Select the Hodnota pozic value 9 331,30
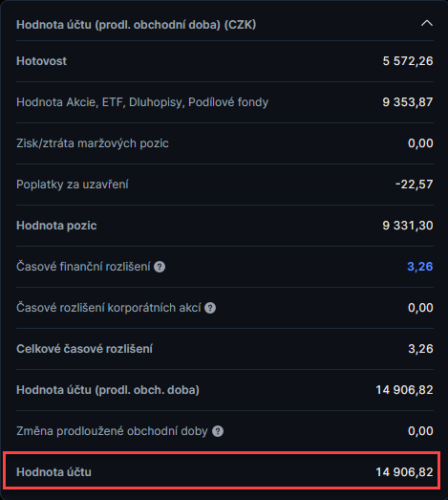 click(x=408, y=226)
